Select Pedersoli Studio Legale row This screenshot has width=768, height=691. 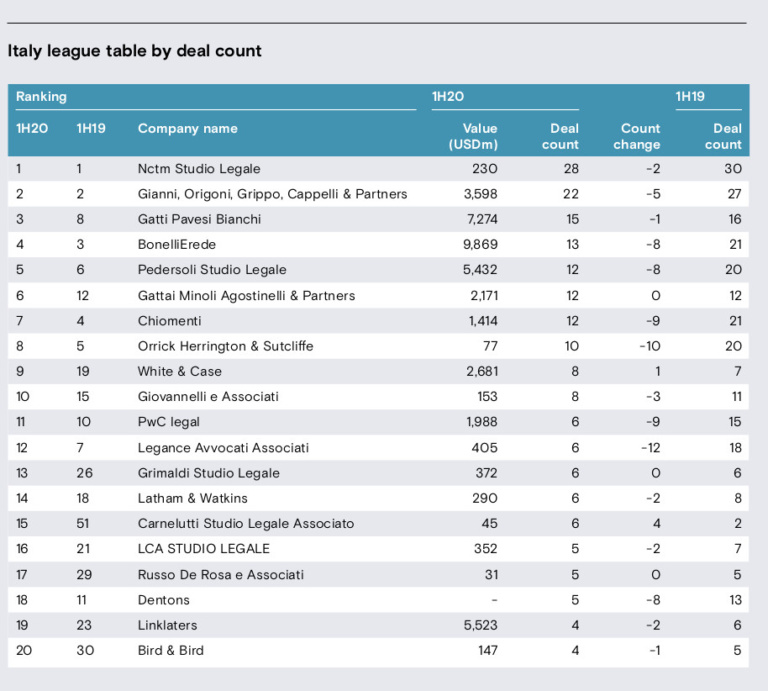pyautogui.click(x=378, y=270)
